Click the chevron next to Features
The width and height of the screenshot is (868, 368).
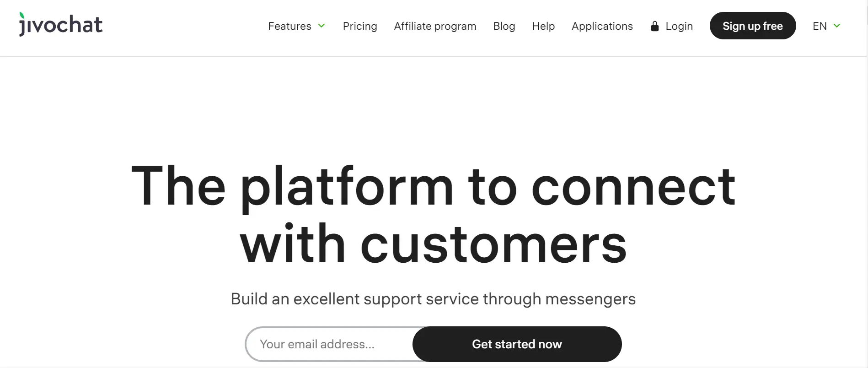(x=321, y=27)
